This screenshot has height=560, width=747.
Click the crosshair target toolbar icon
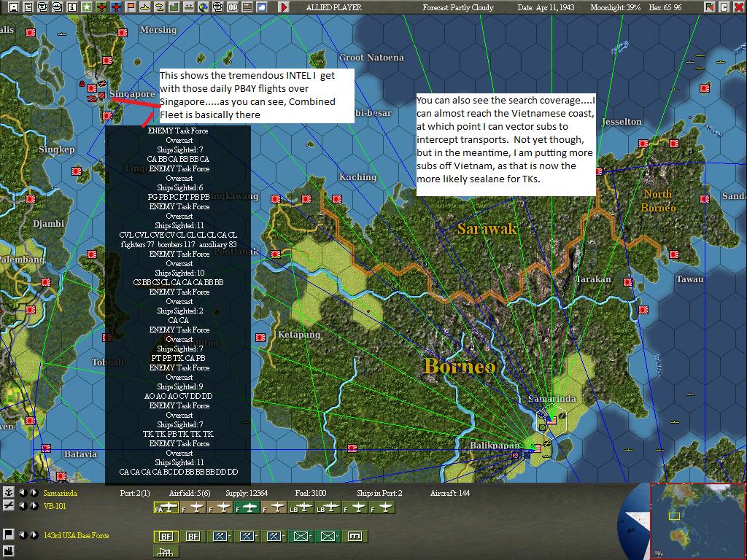point(217,7)
